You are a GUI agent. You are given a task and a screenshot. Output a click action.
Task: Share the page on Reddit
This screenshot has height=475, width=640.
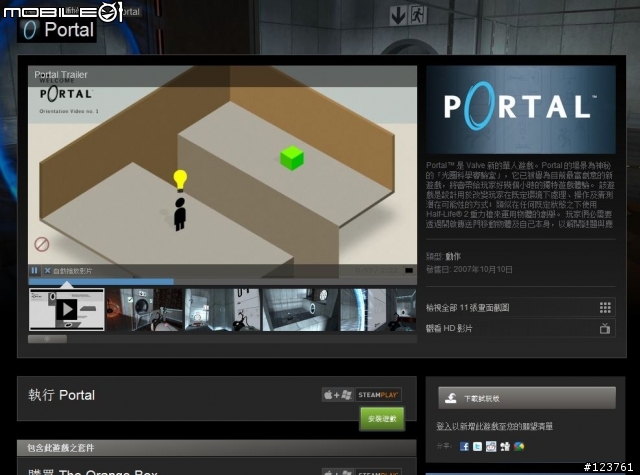pos(491,446)
